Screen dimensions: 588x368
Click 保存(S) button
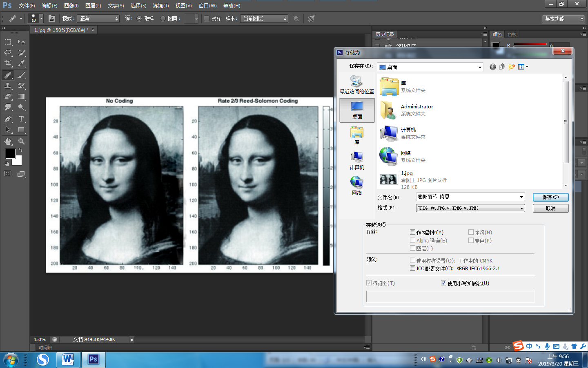pos(550,197)
